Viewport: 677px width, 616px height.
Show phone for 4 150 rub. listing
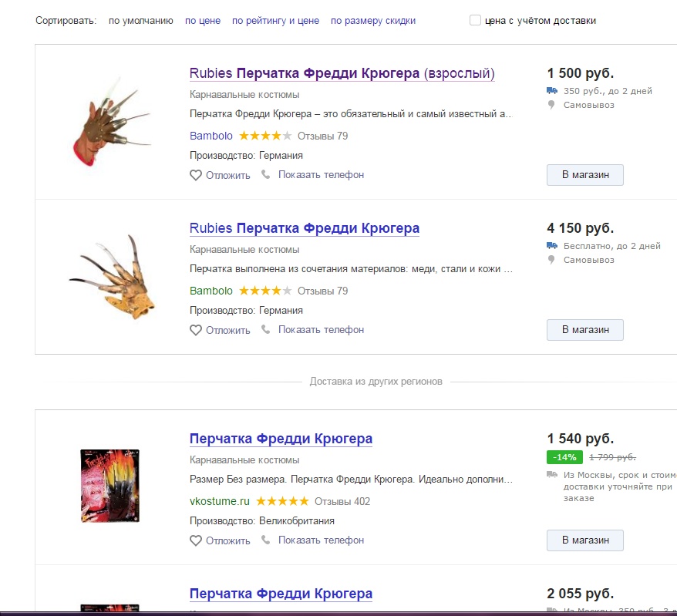(321, 330)
